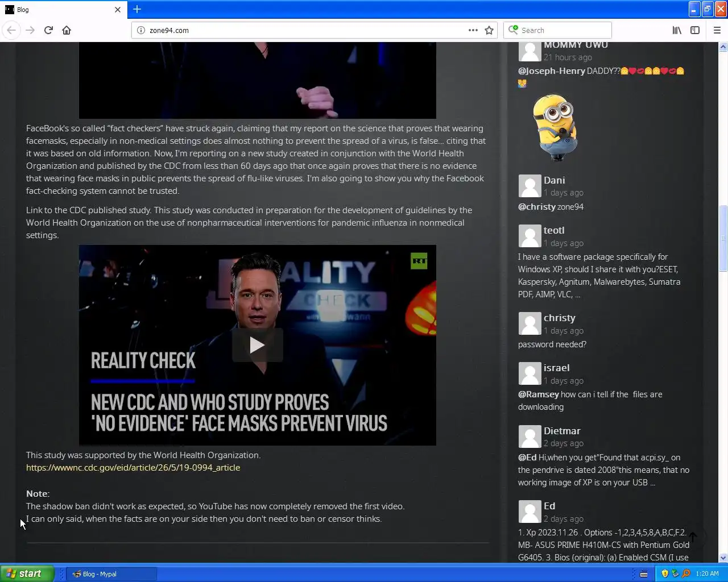Open israel's username link
Screen dimensions: 728x582
(x=557, y=368)
